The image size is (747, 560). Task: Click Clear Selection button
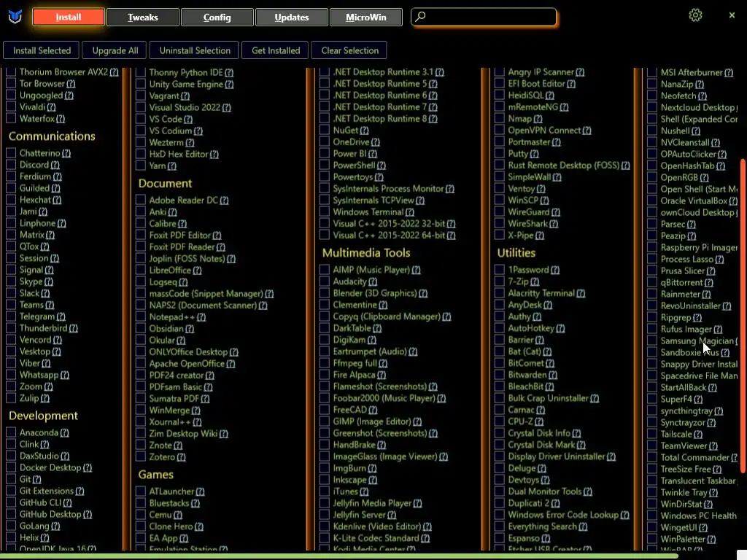[x=349, y=50]
